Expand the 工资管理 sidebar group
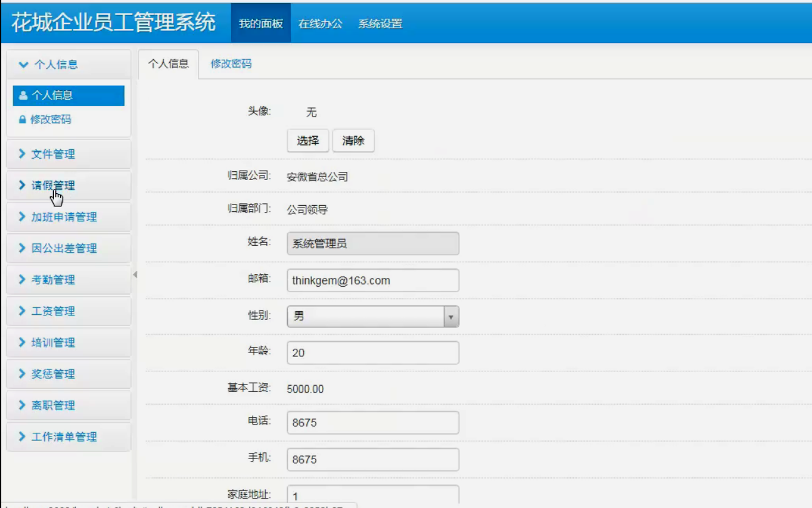The image size is (812, 508). (69, 311)
